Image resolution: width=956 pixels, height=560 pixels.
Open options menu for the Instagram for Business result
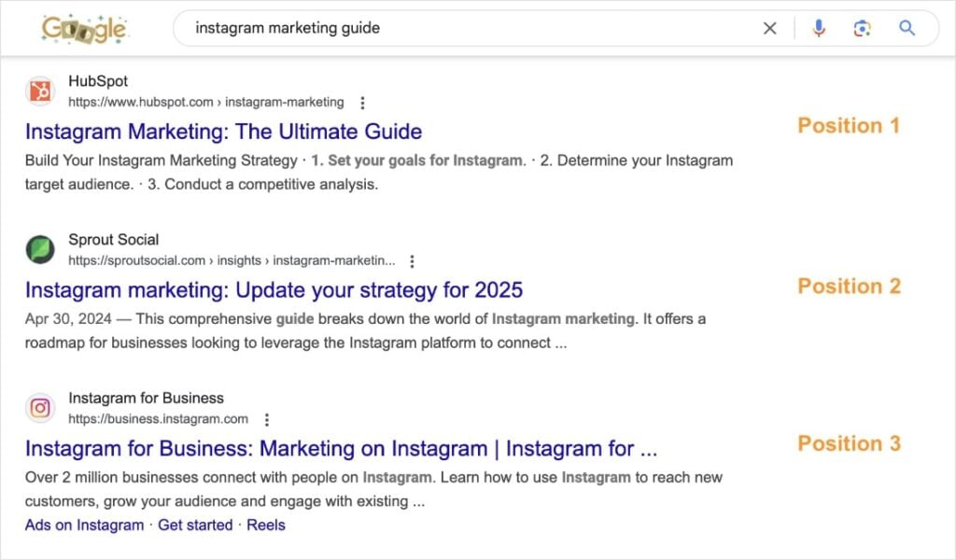267,419
